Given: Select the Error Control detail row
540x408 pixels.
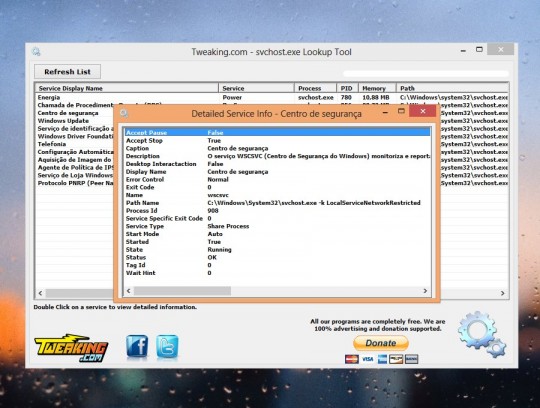Looking at the screenshot, I should click(277, 179).
